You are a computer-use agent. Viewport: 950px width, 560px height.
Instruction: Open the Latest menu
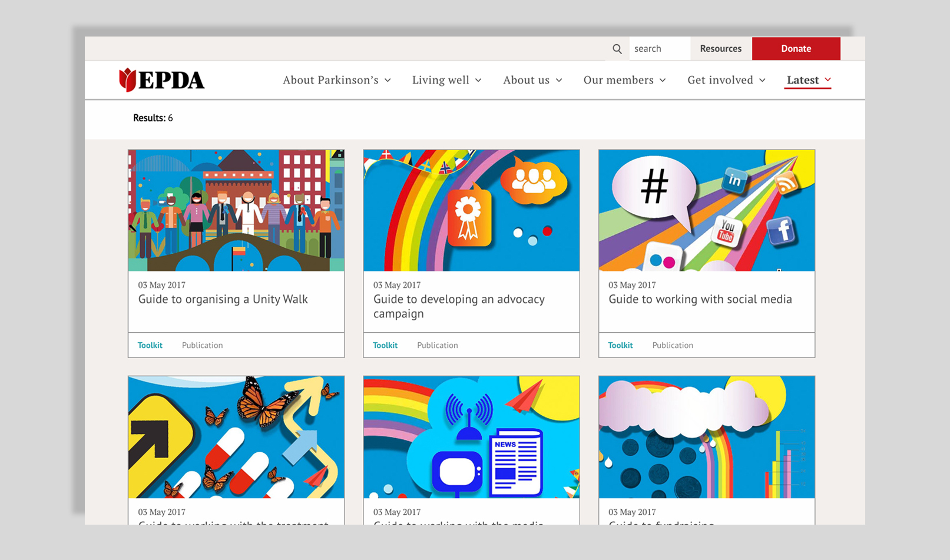pyautogui.click(x=809, y=80)
